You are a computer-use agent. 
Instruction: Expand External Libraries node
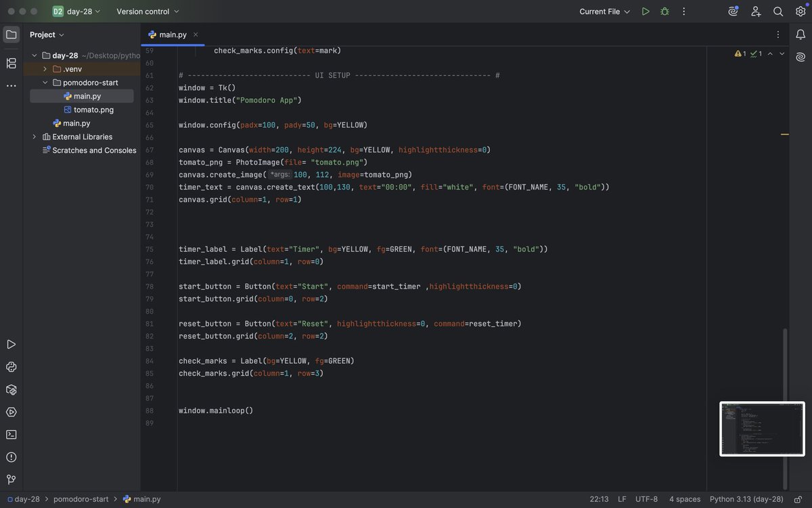35,137
